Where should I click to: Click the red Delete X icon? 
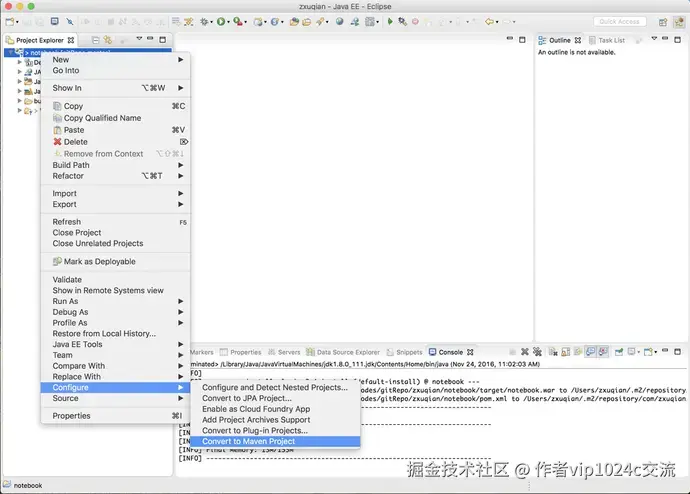point(57,142)
